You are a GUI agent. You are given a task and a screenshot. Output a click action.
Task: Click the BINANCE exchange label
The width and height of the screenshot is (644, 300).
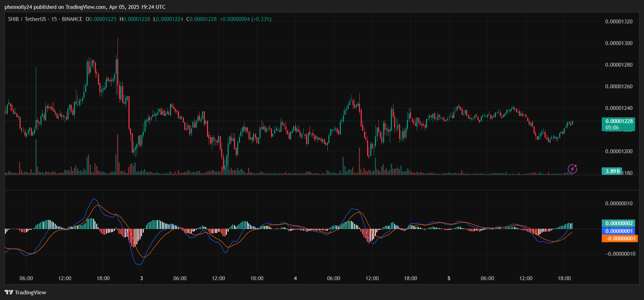[72, 19]
